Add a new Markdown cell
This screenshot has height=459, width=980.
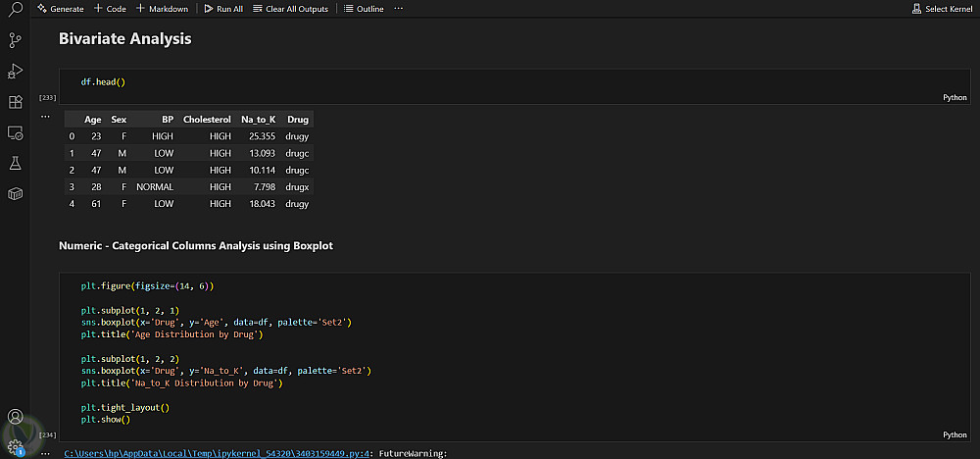pos(165,9)
